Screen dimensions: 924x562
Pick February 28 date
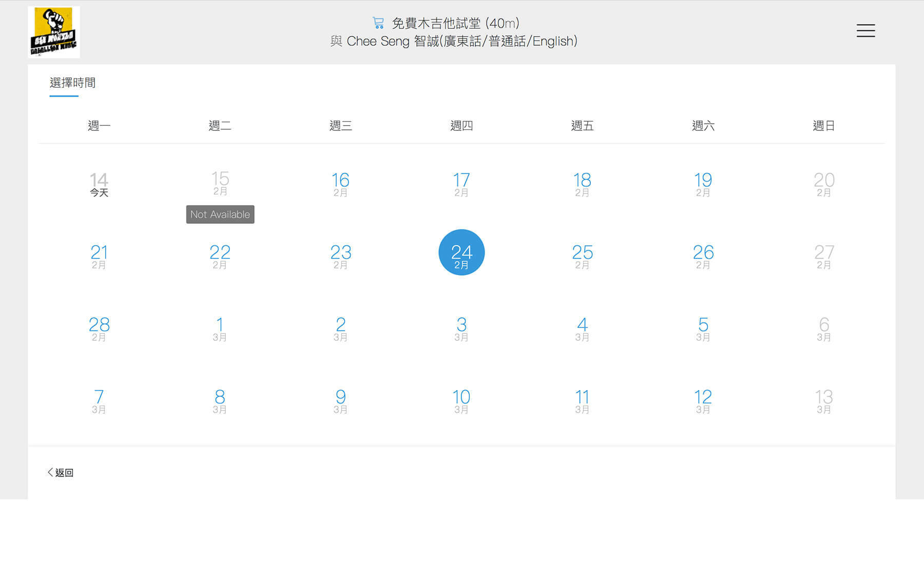99,329
